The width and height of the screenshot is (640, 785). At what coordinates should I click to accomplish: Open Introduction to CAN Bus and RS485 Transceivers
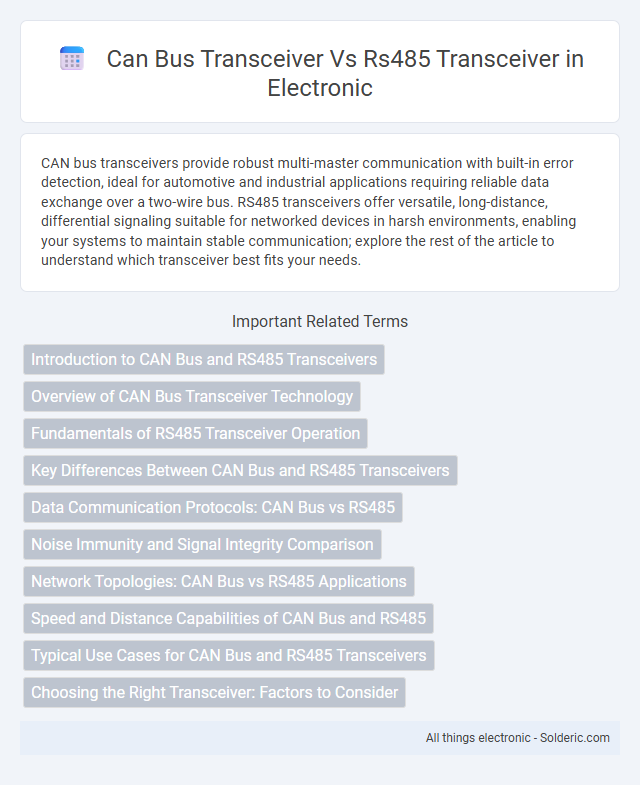point(204,359)
